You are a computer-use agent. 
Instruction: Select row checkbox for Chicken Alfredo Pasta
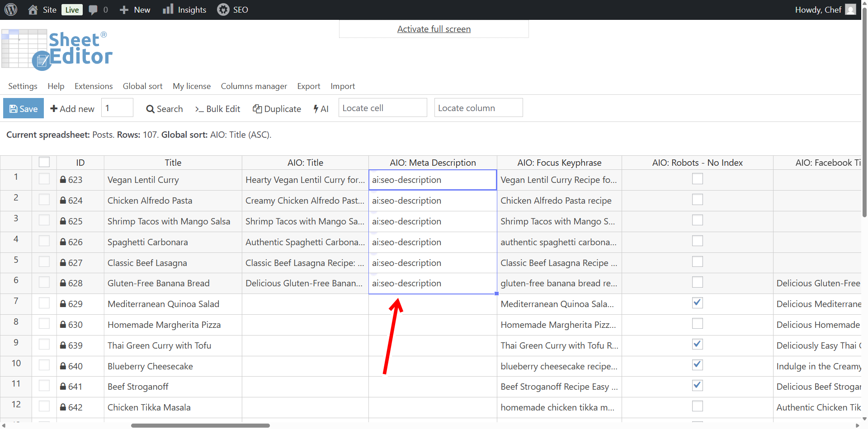coord(44,200)
